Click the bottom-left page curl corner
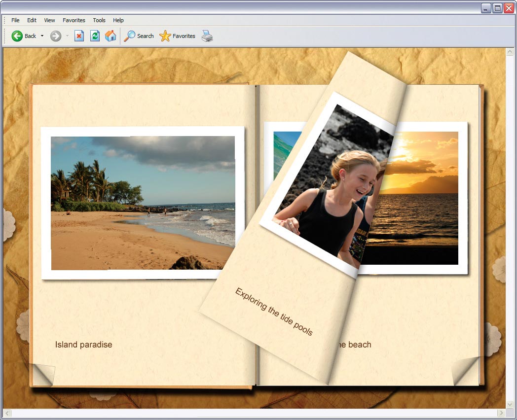517x420 pixels. pos(42,375)
